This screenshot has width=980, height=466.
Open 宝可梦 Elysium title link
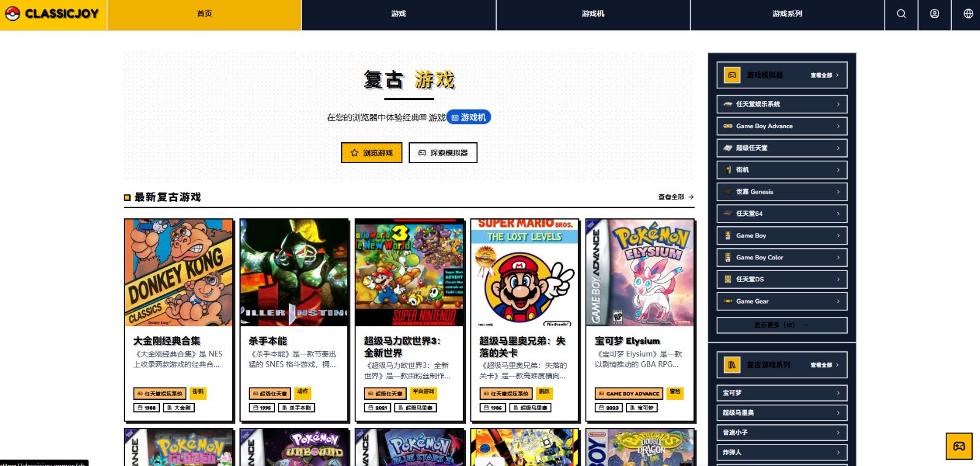pyautogui.click(x=627, y=341)
